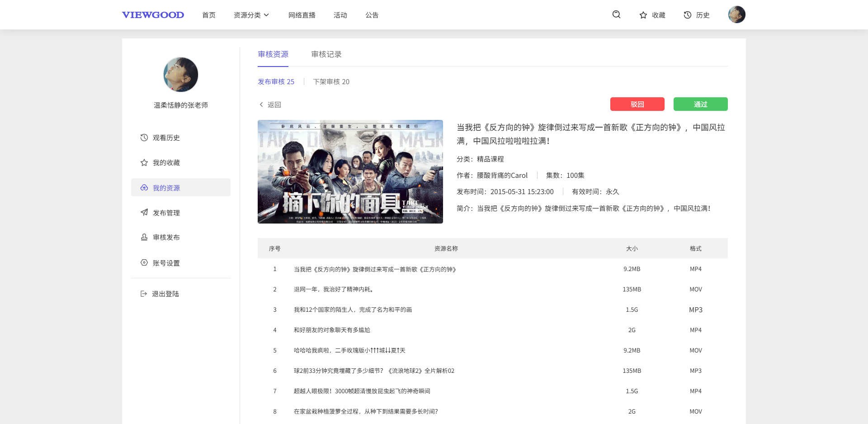Expand the 资源分类 dropdown arrow

[266, 15]
